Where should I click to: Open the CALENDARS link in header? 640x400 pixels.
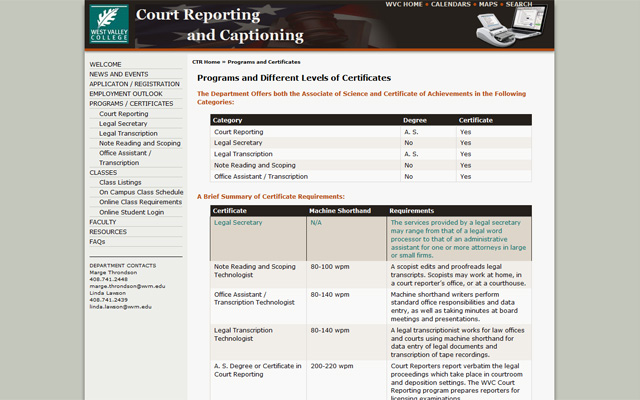click(451, 4)
